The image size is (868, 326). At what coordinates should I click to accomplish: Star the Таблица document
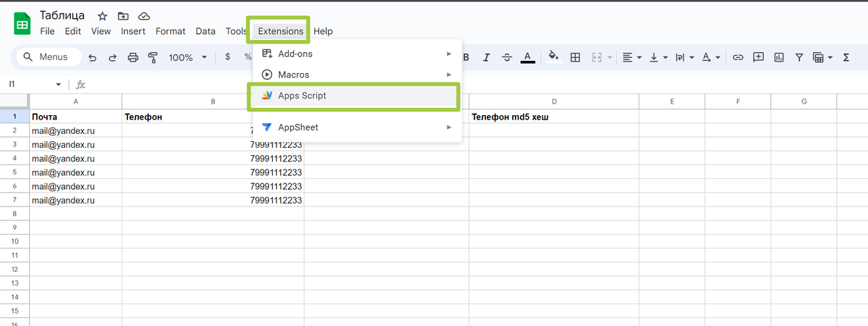click(103, 16)
